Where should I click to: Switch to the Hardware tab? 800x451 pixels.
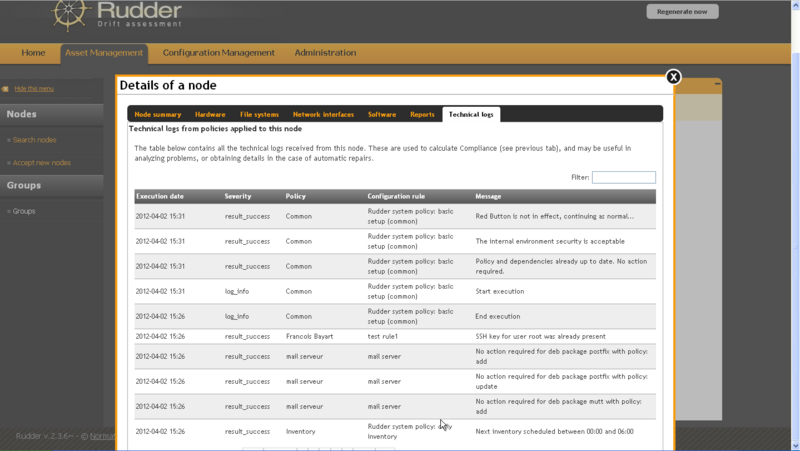(210, 114)
